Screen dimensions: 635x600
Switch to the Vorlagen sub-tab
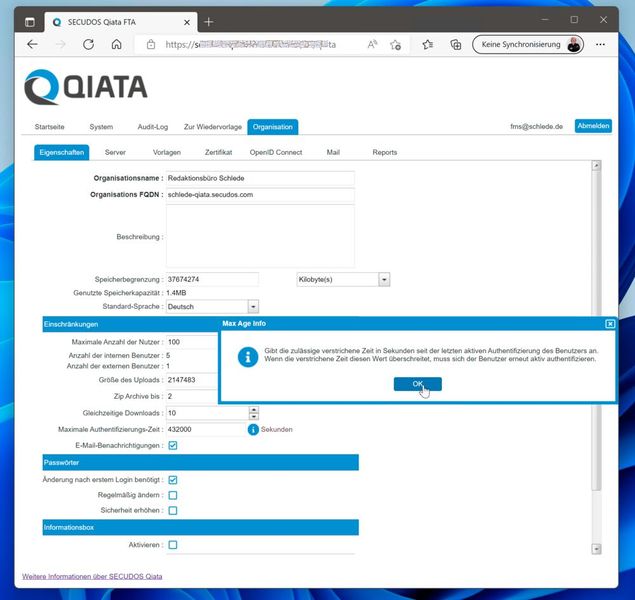(x=167, y=152)
